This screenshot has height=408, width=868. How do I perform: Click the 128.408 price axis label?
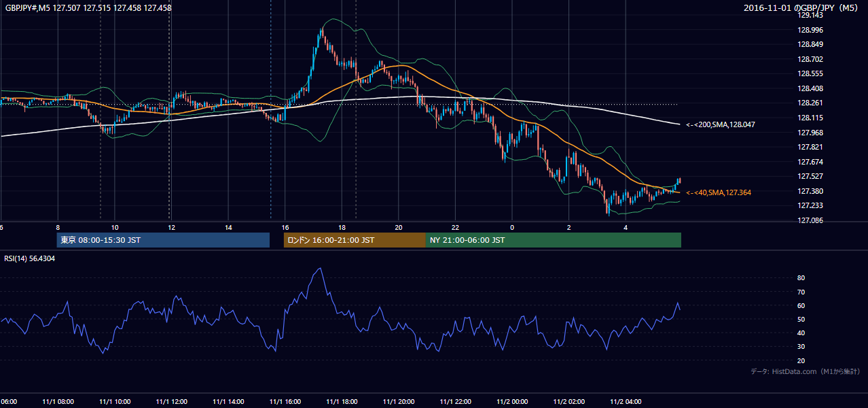coord(810,88)
